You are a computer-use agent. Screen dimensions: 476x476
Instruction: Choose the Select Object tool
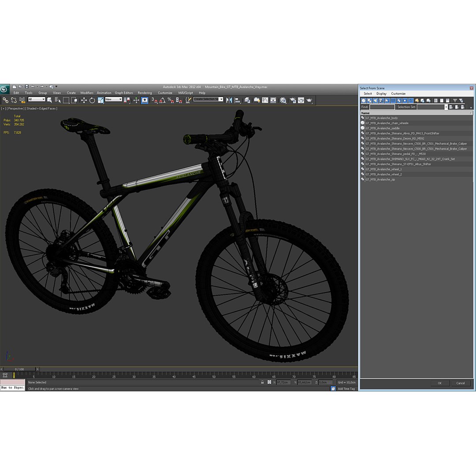click(x=49, y=100)
